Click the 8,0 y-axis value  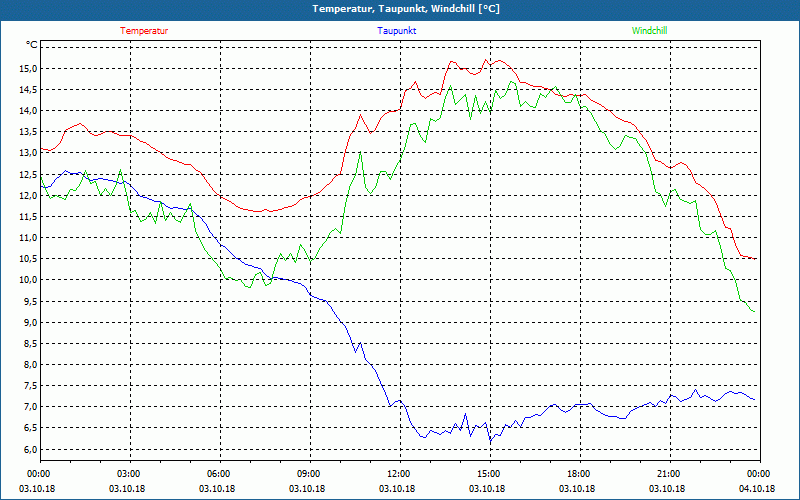tap(30, 365)
